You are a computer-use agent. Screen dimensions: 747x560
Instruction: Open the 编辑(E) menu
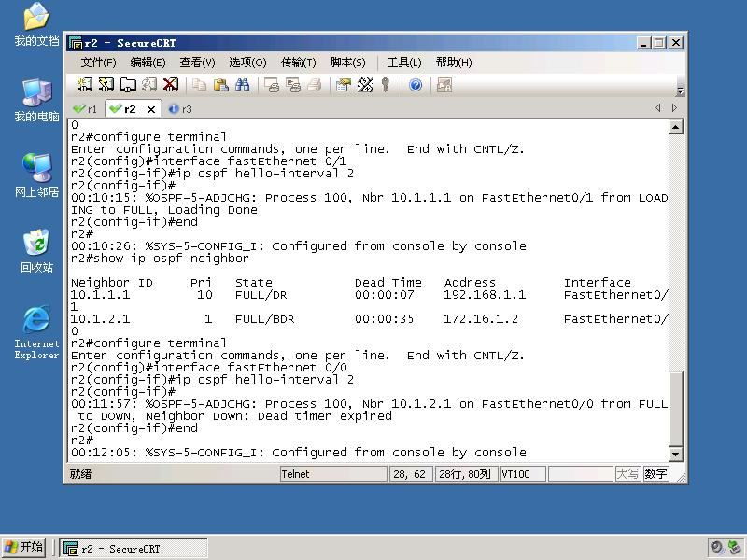[x=148, y=63]
